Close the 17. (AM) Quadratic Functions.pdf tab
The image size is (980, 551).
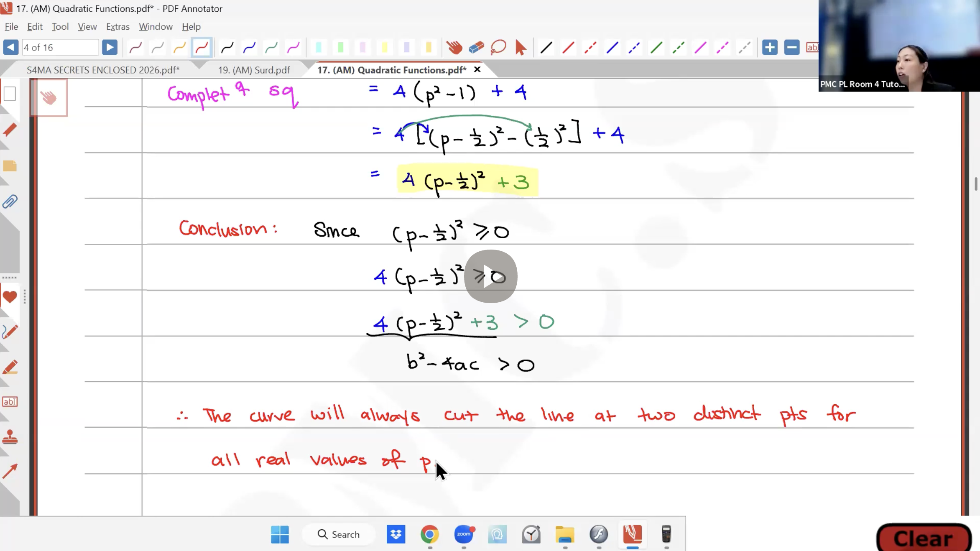coord(477,69)
